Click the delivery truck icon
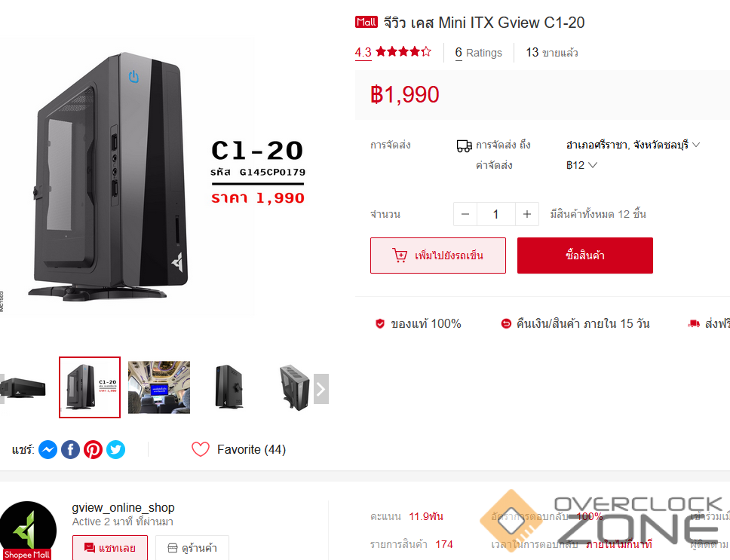This screenshot has width=730, height=560. pos(464,146)
